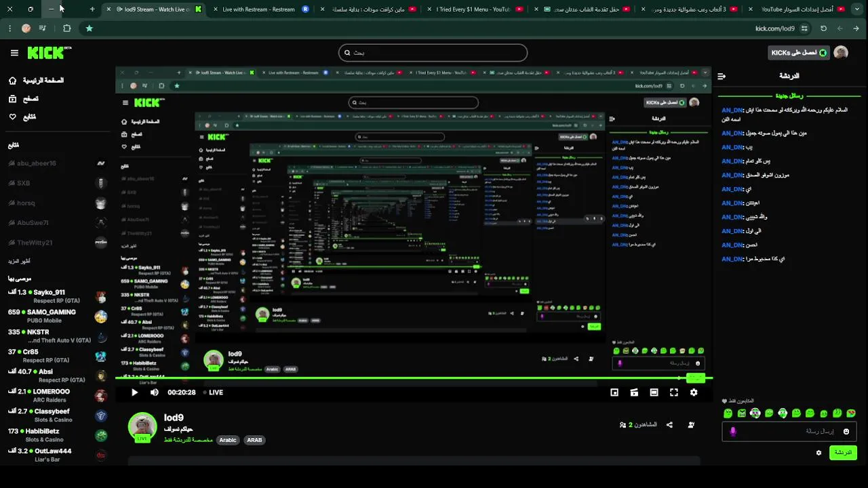
Task: Open recommended channel Absi
Action: (57, 375)
